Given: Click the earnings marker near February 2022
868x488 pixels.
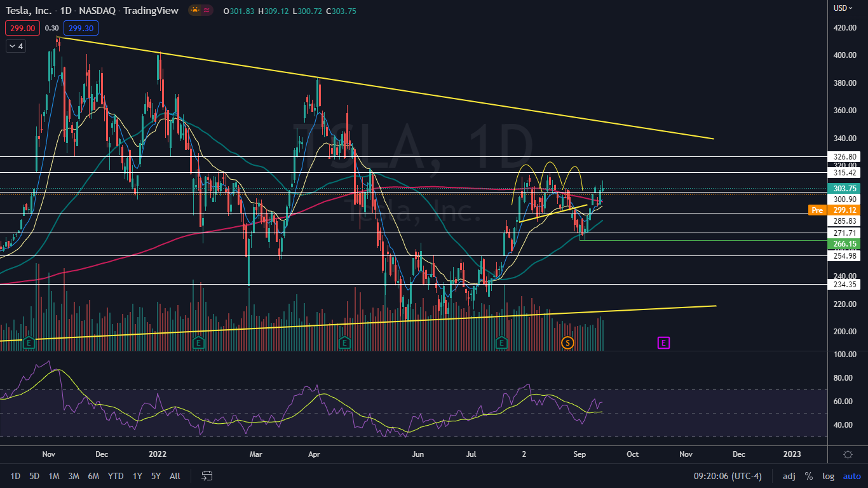Looking at the screenshot, I should 198,343.
